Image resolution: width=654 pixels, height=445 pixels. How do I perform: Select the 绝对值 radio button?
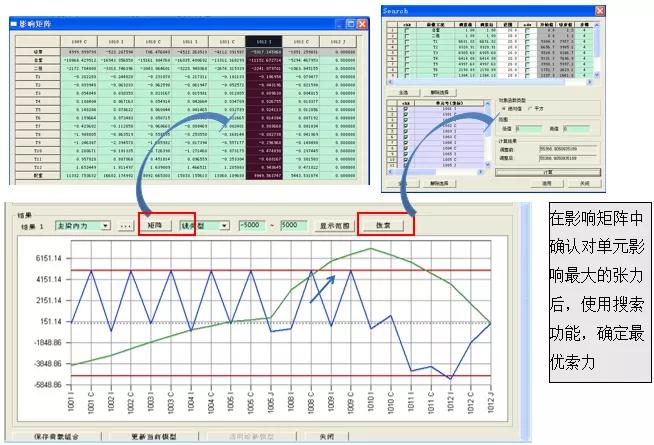pyautogui.click(x=503, y=108)
